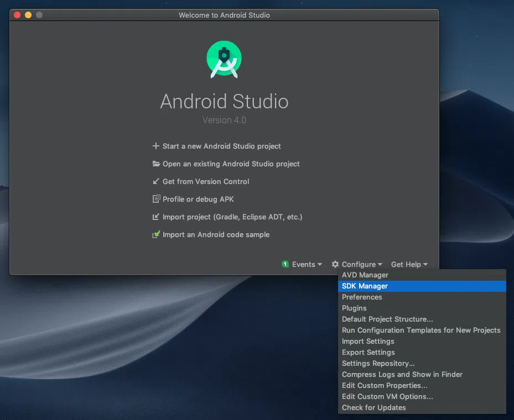Click the folder icon beside Open an existing project
The height and width of the screenshot is (420, 514).
pyautogui.click(x=156, y=164)
